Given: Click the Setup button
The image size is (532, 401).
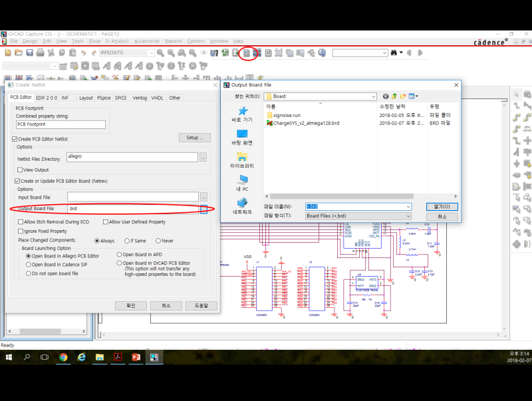Looking at the screenshot, I should click(194, 138).
